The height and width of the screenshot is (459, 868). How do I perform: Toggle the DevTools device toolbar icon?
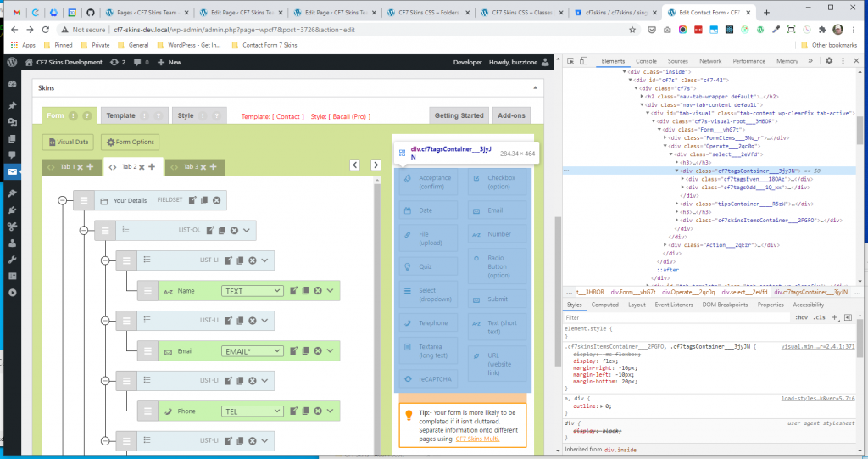click(x=585, y=61)
